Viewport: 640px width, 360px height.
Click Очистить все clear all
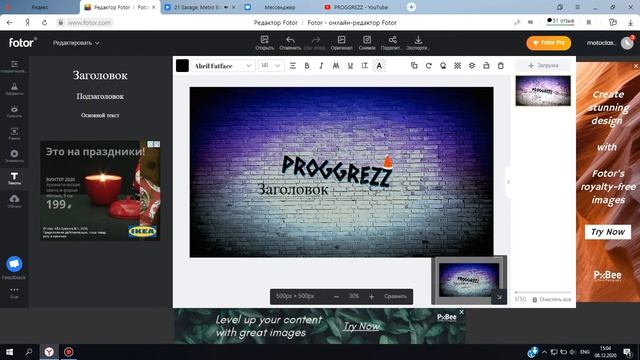coord(551,300)
